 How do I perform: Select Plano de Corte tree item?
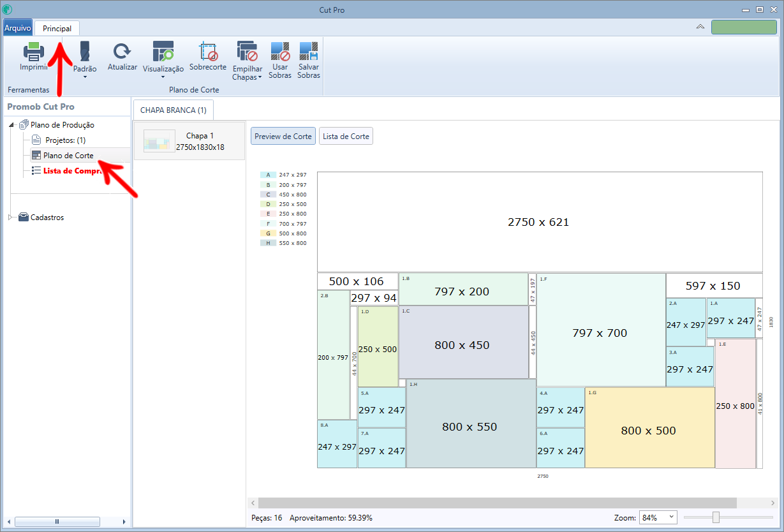[68, 156]
